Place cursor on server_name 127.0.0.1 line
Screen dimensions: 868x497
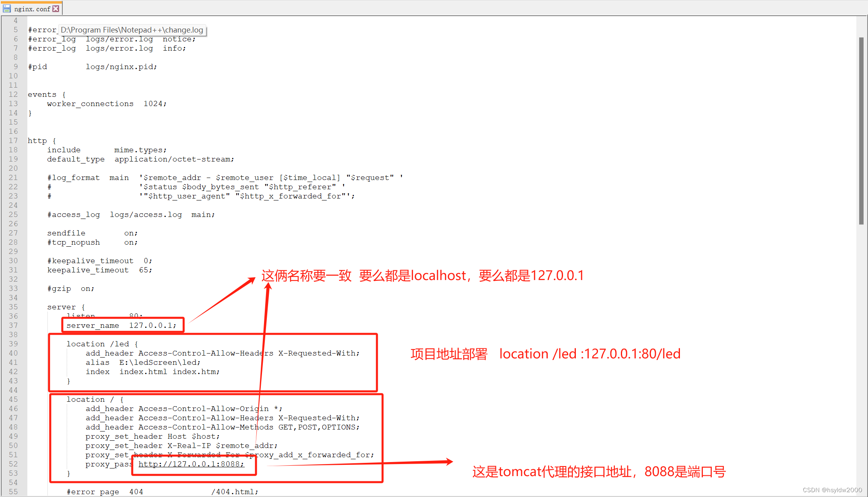click(x=121, y=325)
